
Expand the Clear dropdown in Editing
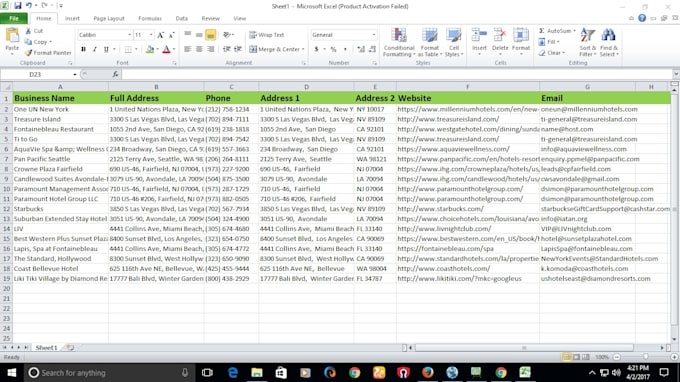coord(563,53)
